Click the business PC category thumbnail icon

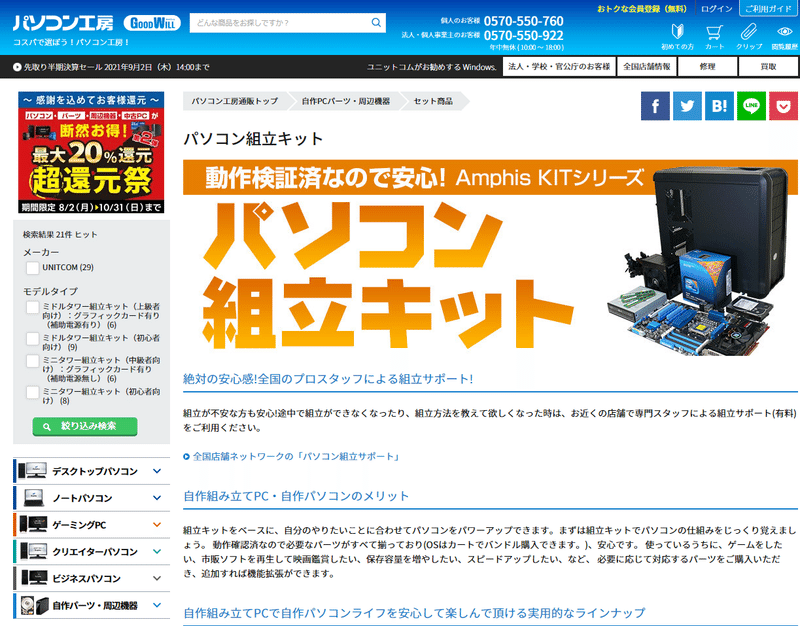point(34,578)
